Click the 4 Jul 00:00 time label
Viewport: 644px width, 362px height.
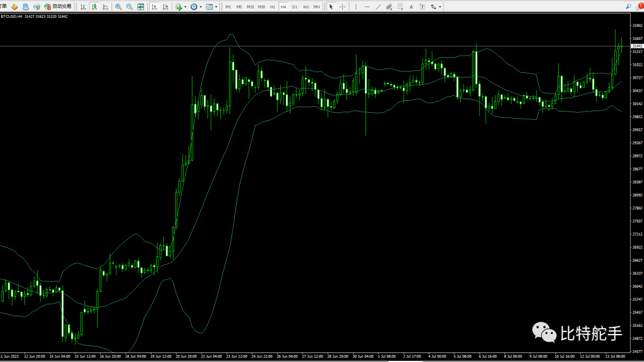click(437, 356)
